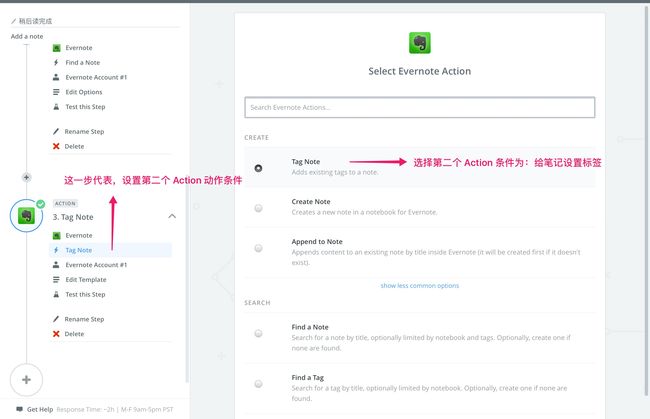This screenshot has height=419, width=650.
Task: Click lower Delete text
Action: tap(74, 334)
